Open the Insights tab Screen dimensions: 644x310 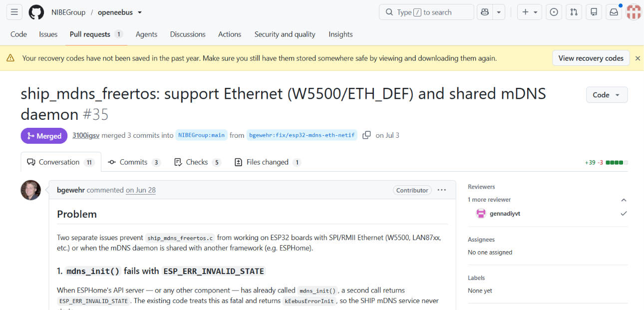pyautogui.click(x=340, y=34)
